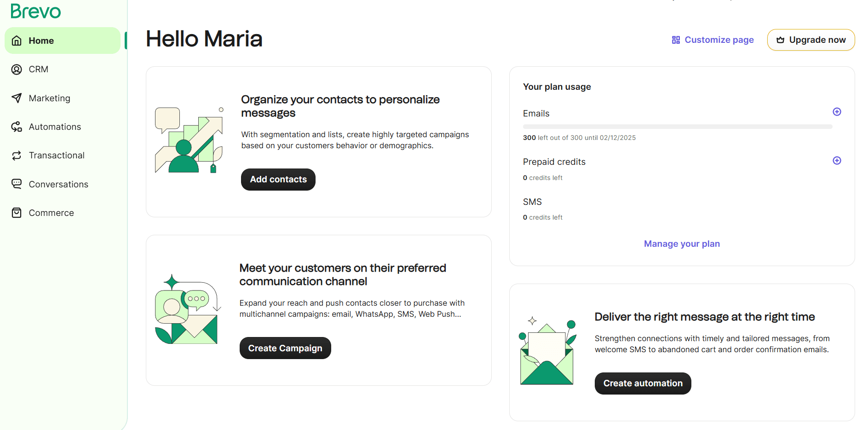Open the Manage your plan link
Viewport: 868px width, 430px height.
click(682, 244)
